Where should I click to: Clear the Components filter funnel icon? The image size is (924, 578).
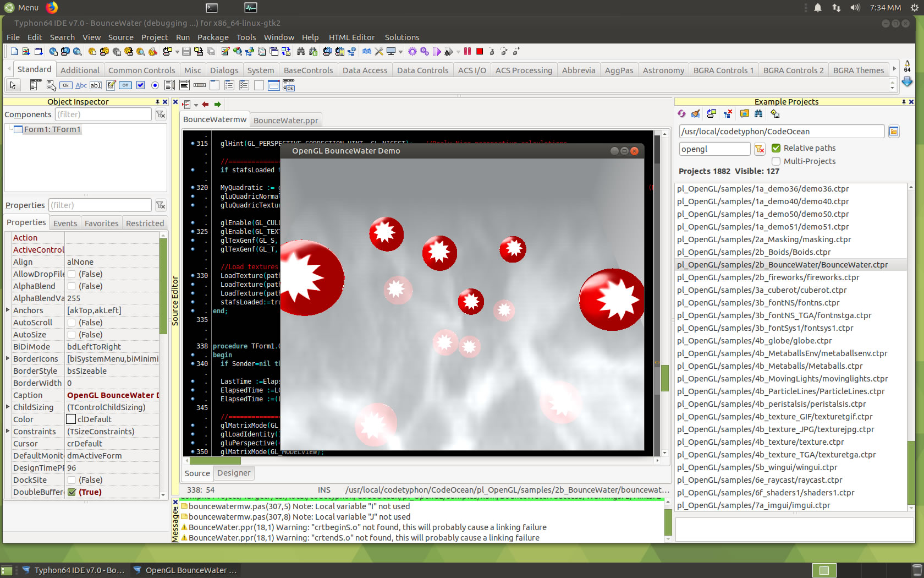point(161,114)
